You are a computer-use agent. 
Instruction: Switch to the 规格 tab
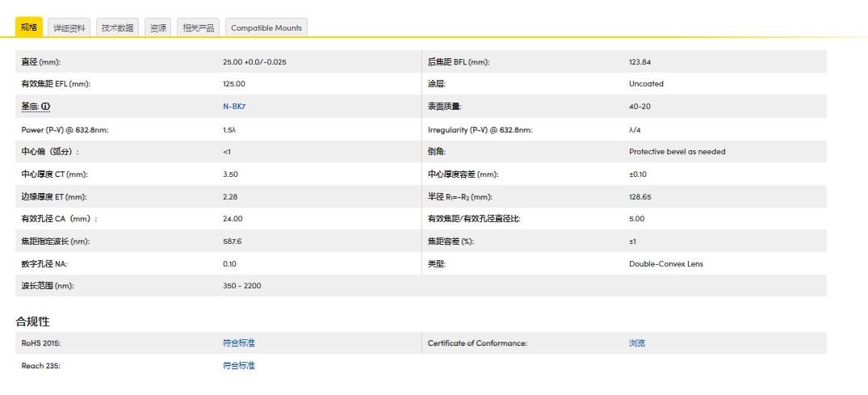point(29,27)
